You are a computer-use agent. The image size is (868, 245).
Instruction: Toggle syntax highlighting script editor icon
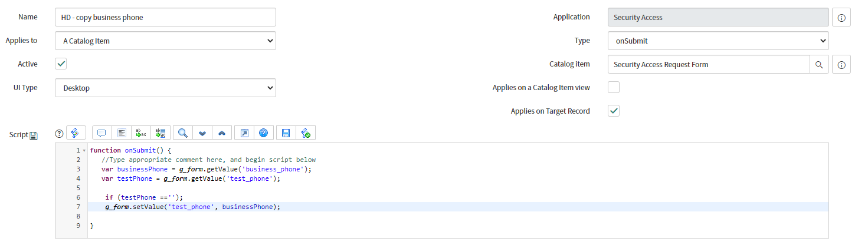pos(76,133)
